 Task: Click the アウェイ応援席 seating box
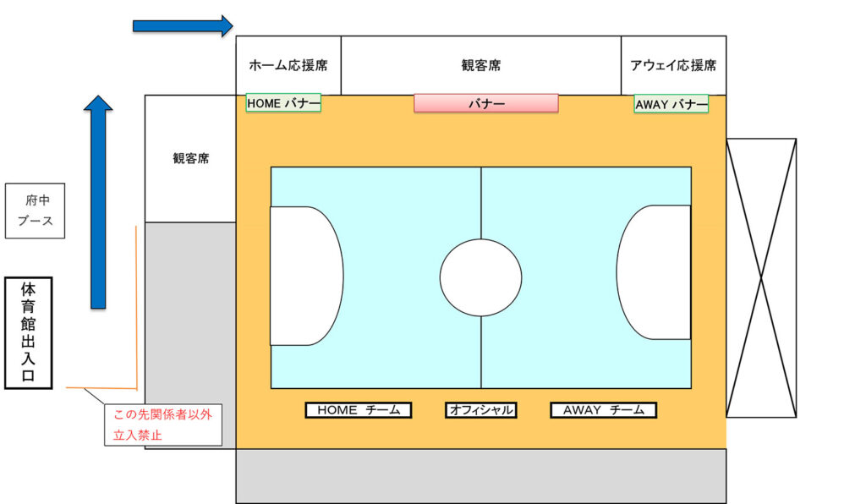[x=673, y=65]
